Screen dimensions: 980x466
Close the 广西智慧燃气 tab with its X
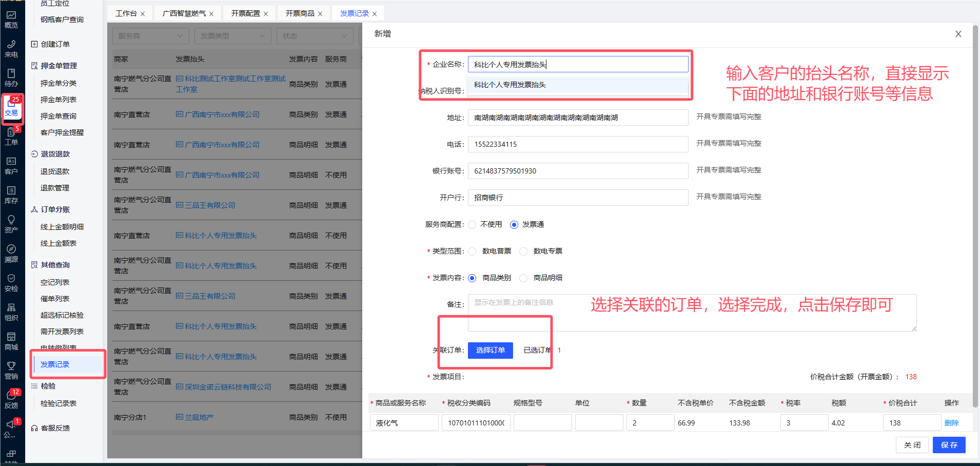[x=211, y=14]
